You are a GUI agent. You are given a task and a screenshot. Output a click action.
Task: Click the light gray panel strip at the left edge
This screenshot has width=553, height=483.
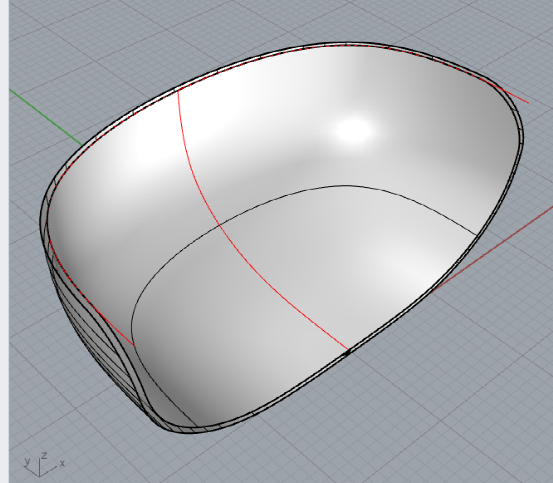point(4,242)
